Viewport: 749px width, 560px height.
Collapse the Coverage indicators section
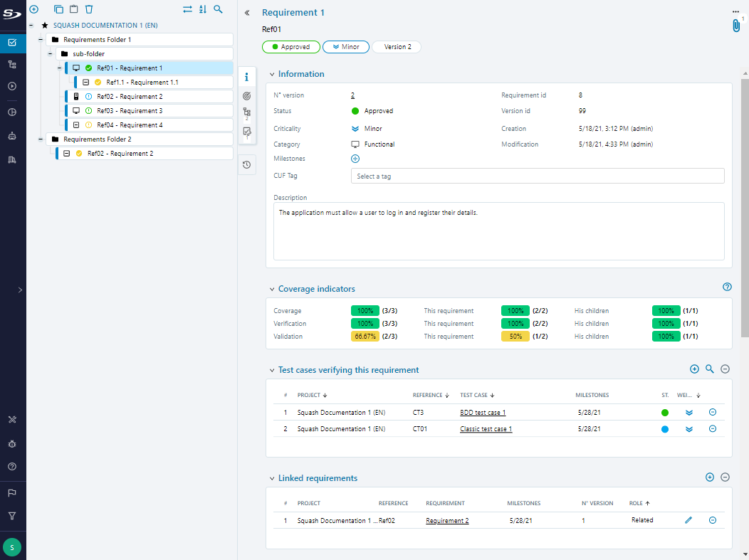tap(271, 289)
